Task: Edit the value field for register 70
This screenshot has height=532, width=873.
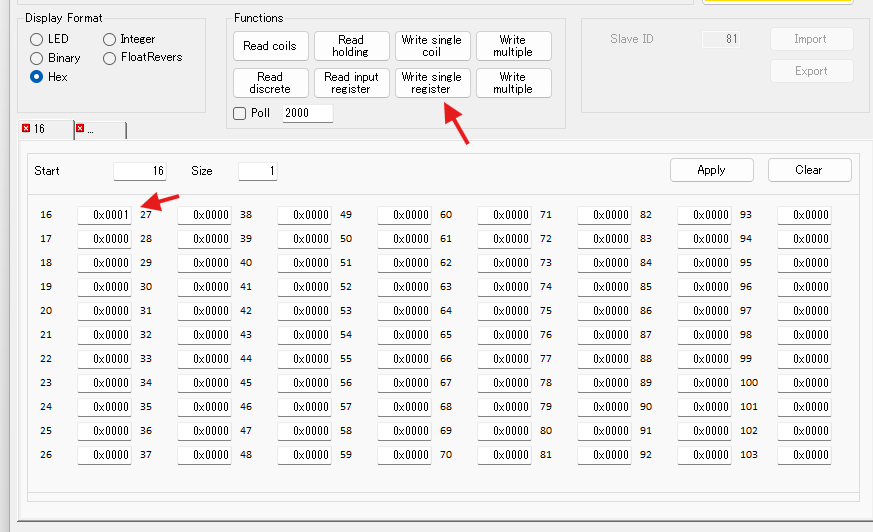Action: (x=504, y=455)
